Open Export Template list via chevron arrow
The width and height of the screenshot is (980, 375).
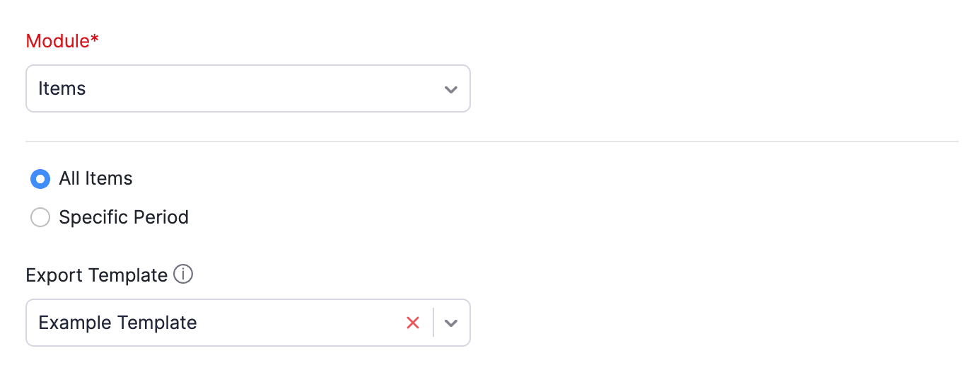(451, 323)
